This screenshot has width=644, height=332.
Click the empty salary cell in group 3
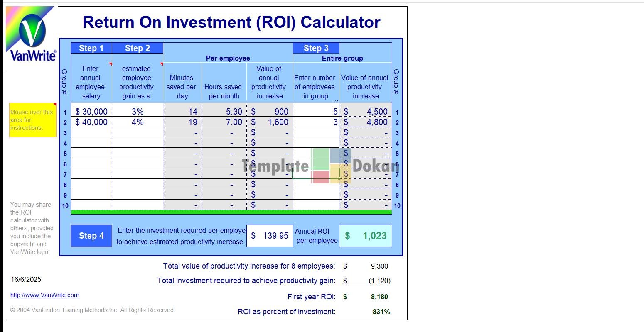91,132
